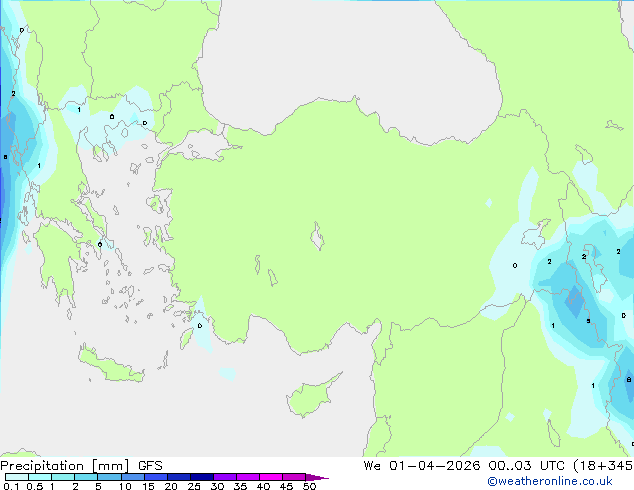
Task: Pick the 40–45 mm magenta legend swatch
Action: (x=271, y=477)
